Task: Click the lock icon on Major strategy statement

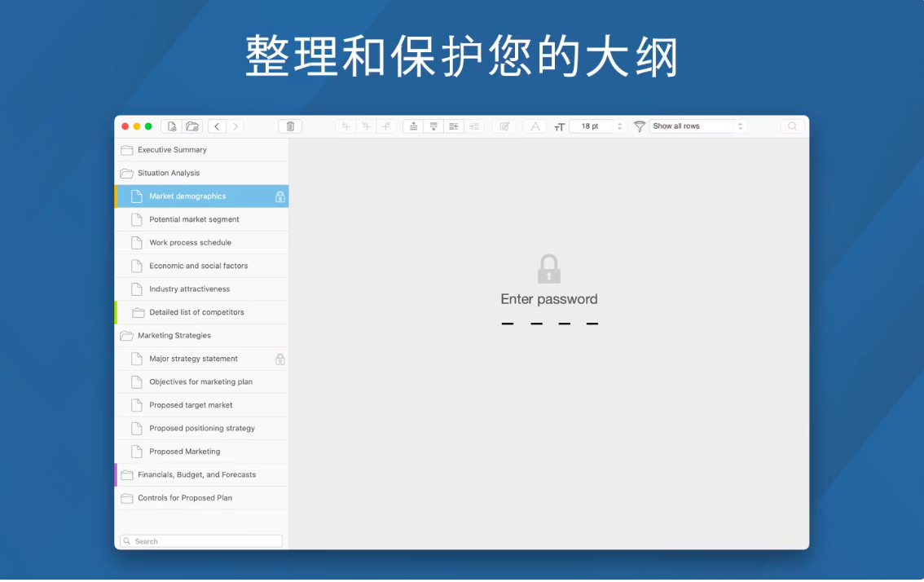Action: (280, 359)
